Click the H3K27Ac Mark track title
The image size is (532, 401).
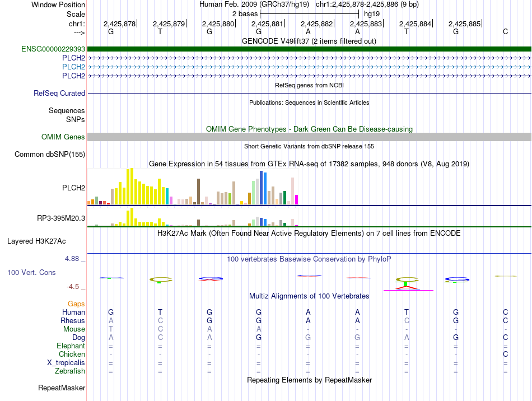[x=309, y=234]
